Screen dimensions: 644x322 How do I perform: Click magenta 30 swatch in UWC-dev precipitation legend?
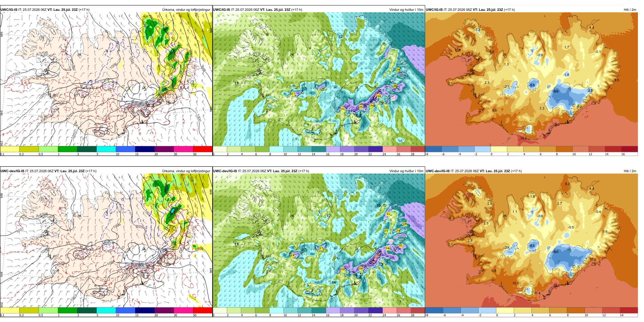click(183, 310)
